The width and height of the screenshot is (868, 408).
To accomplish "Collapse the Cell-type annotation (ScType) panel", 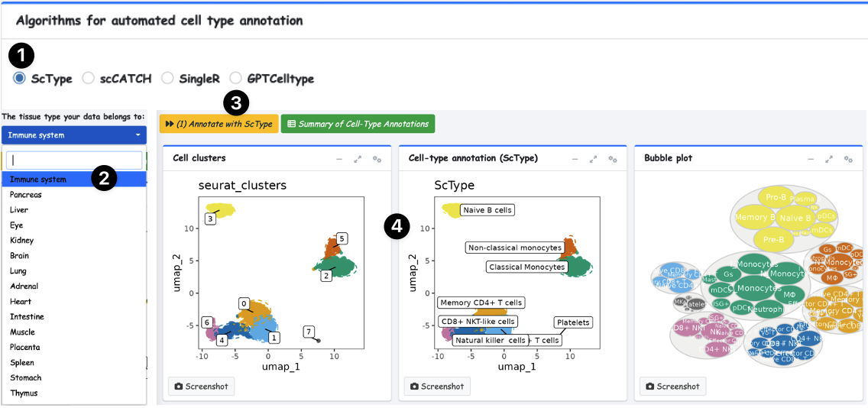I will [575, 159].
